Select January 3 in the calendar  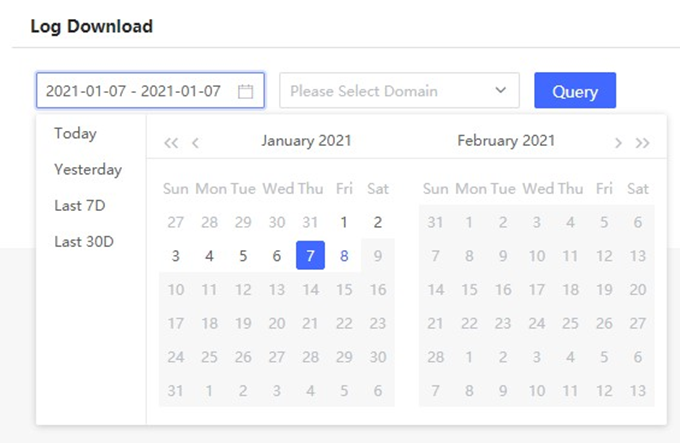[x=176, y=256]
